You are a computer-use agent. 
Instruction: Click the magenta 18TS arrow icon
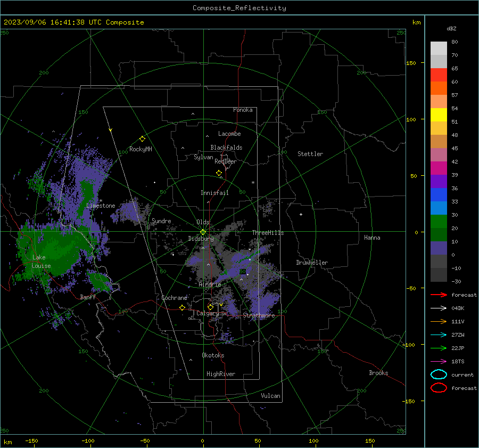point(439,362)
